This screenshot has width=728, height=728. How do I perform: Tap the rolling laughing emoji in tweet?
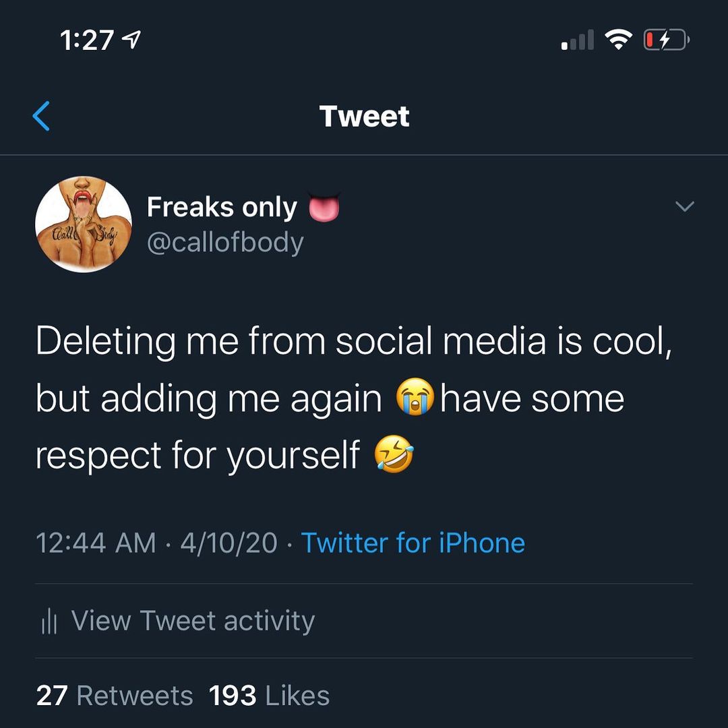(394, 455)
